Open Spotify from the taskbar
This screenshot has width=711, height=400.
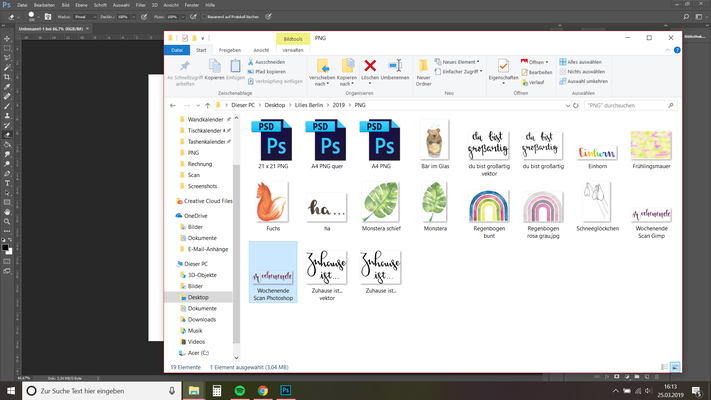click(240, 391)
